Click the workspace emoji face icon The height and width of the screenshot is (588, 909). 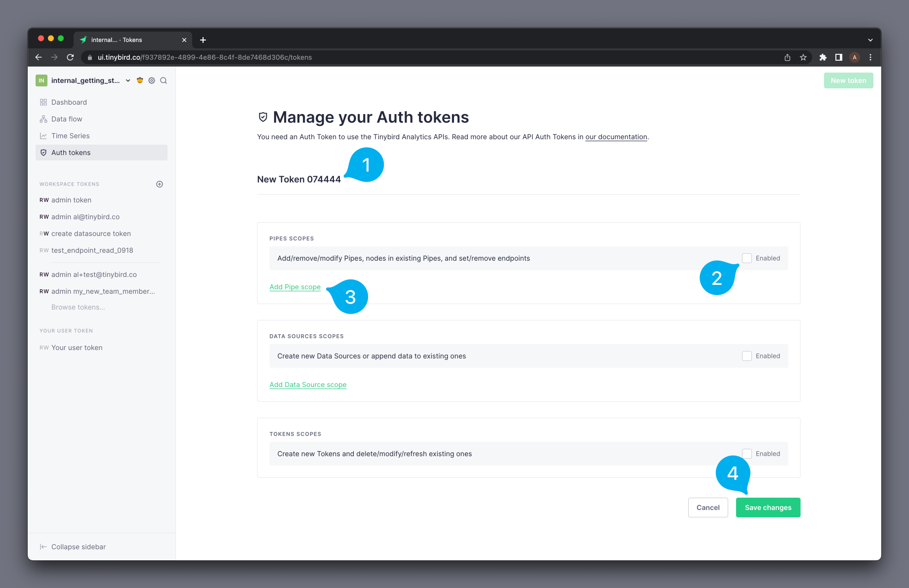[x=140, y=80]
